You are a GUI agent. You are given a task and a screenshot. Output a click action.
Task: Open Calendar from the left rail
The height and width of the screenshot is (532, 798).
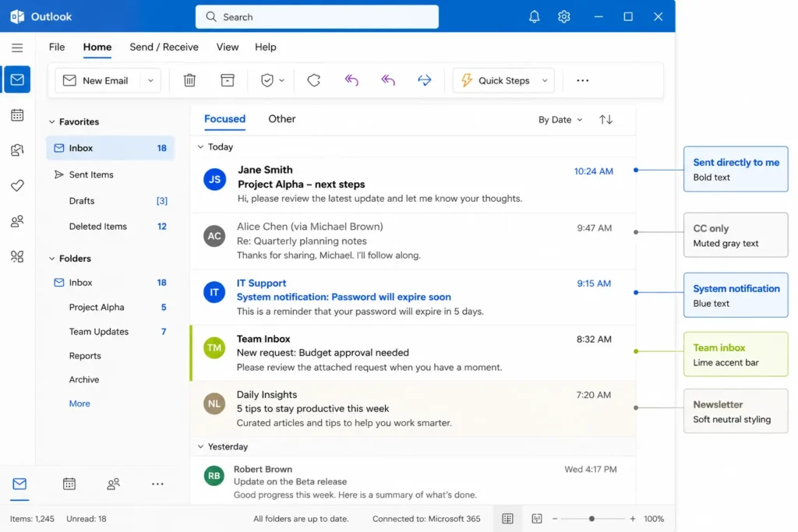pos(17,115)
